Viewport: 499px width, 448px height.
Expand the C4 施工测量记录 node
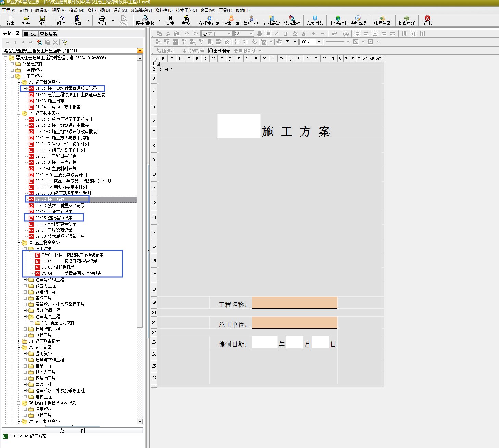[x=19, y=341]
